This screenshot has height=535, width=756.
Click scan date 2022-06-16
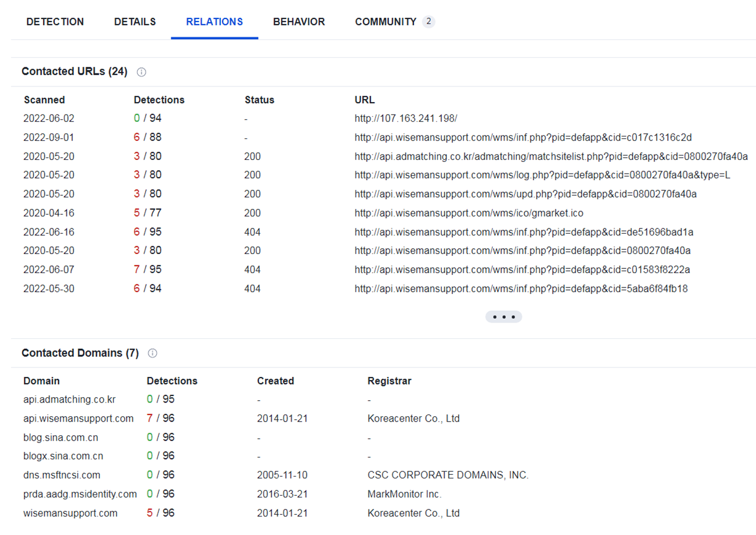(49, 232)
